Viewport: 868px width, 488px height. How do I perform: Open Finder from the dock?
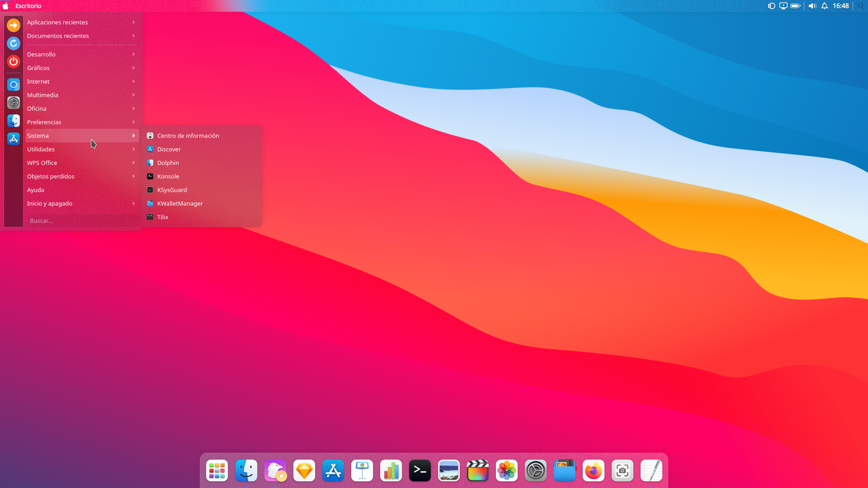tap(246, 471)
